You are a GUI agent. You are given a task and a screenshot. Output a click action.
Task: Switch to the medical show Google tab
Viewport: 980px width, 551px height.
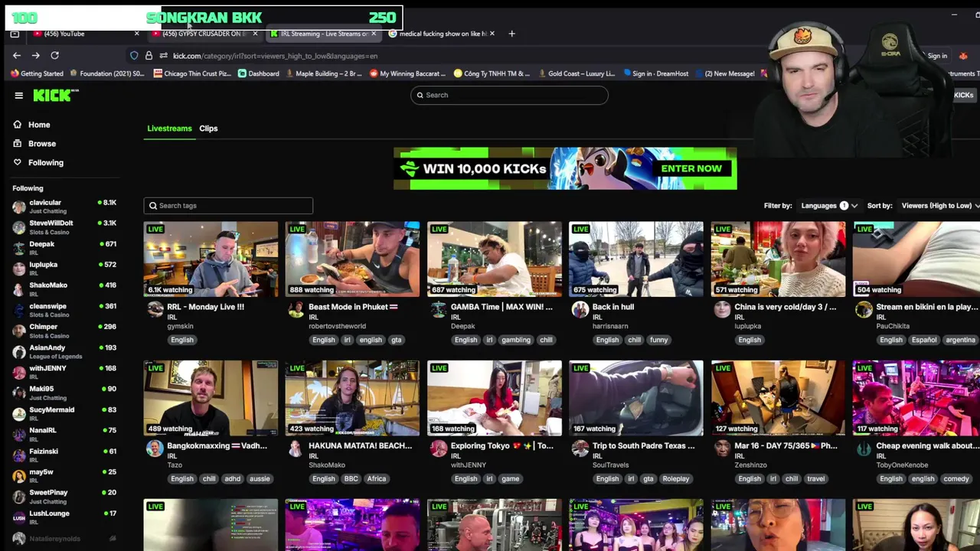point(442,34)
